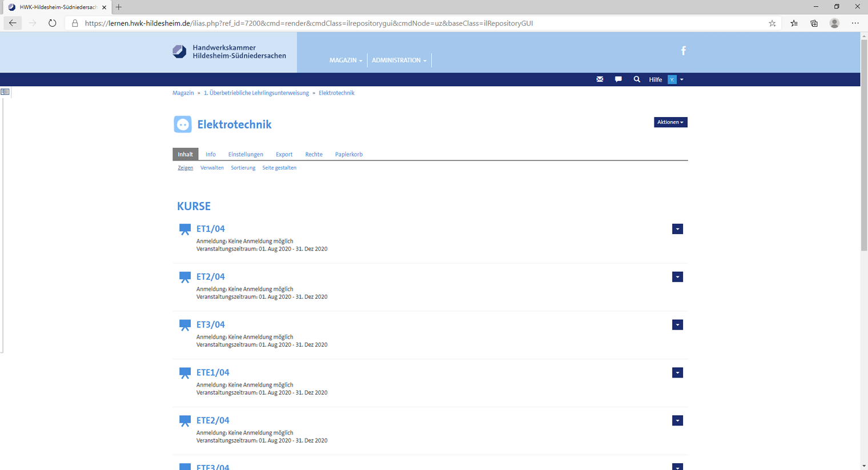
Task: Open the mail envelope icon
Action: [x=600, y=79]
